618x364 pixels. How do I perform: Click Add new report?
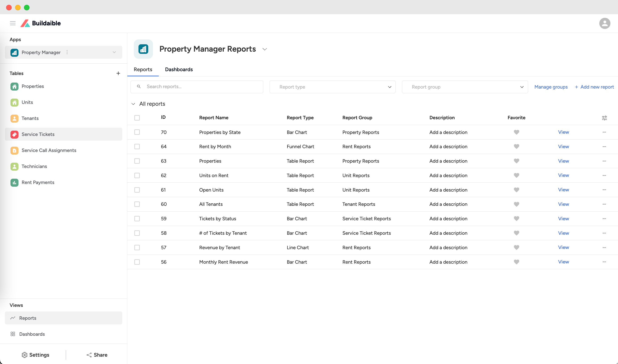(594, 87)
